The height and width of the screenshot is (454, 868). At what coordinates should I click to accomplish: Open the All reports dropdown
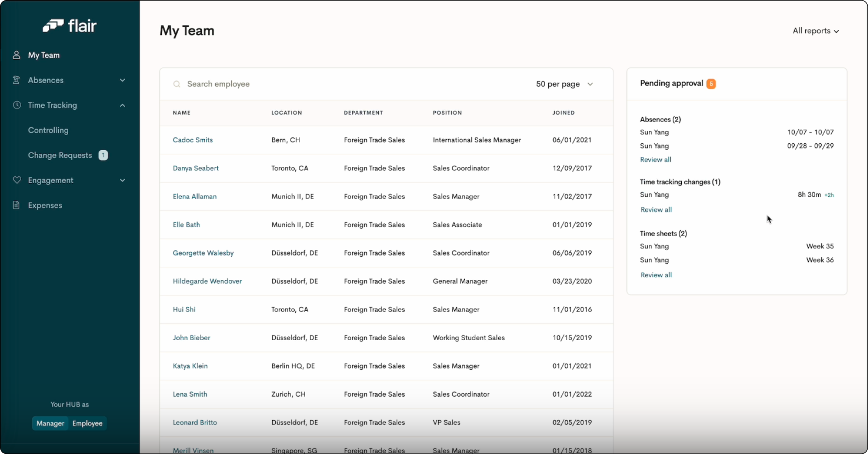click(x=816, y=31)
